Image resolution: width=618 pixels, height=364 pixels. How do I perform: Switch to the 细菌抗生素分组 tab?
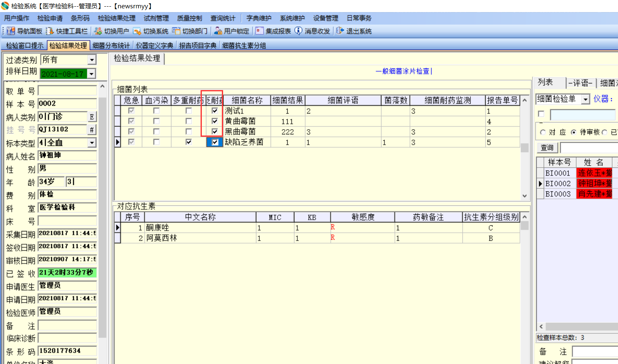pyautogui.click(x=244, y=45)
